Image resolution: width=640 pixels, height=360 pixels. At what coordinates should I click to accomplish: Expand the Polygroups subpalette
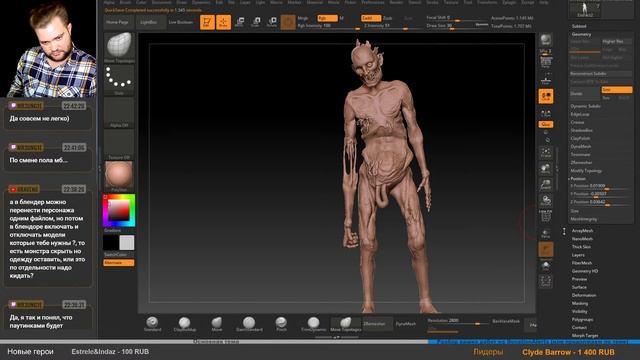pos(582,319)
